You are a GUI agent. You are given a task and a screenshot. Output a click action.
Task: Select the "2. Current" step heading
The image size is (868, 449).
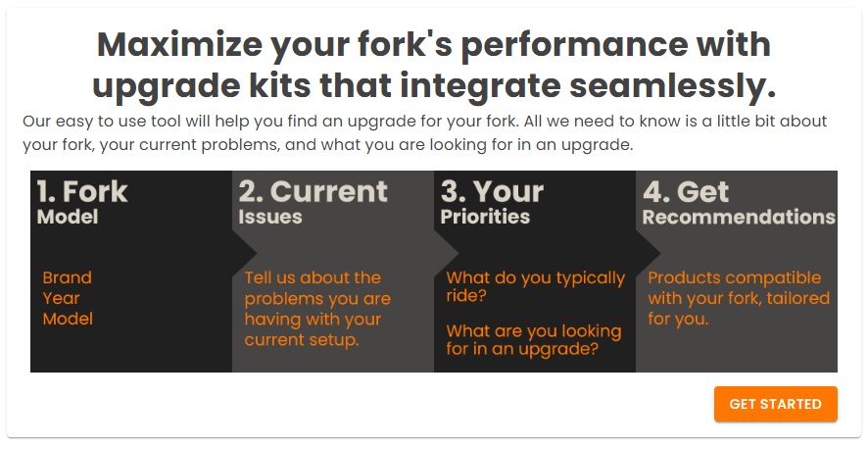[313, 191]
